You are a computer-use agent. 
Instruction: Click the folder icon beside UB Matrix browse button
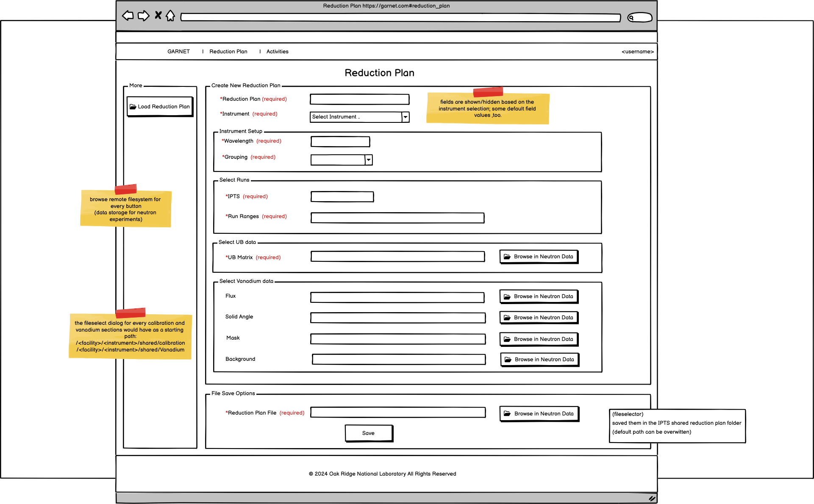coord(507,256)
